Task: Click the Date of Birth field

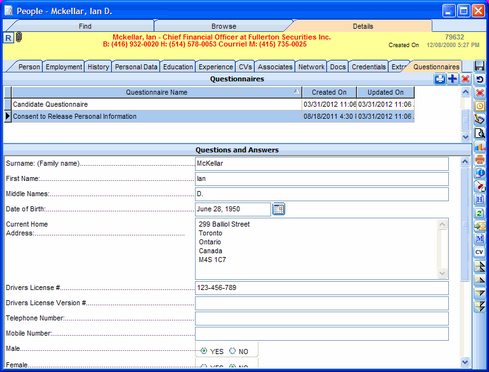Action: [x=233, y=209]
